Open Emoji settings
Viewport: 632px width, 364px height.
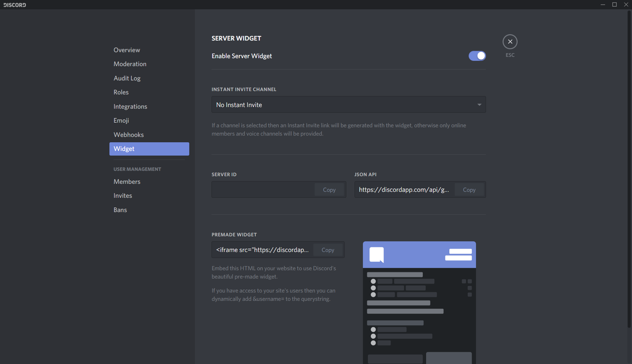coord(149,121)
